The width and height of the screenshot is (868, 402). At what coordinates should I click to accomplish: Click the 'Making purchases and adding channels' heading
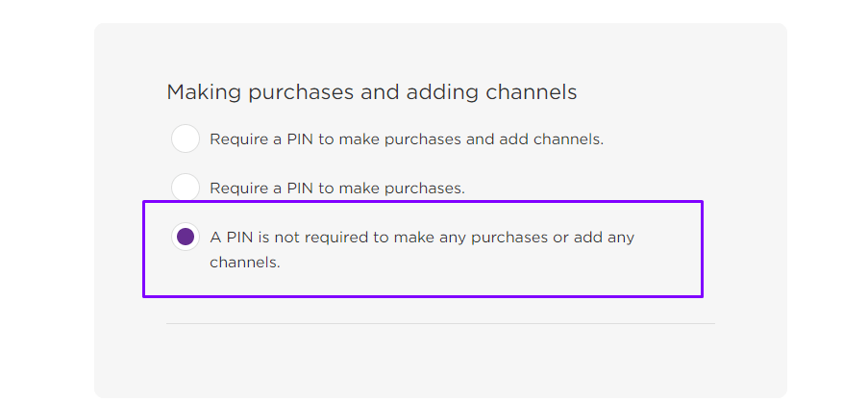tap(371, 92)
